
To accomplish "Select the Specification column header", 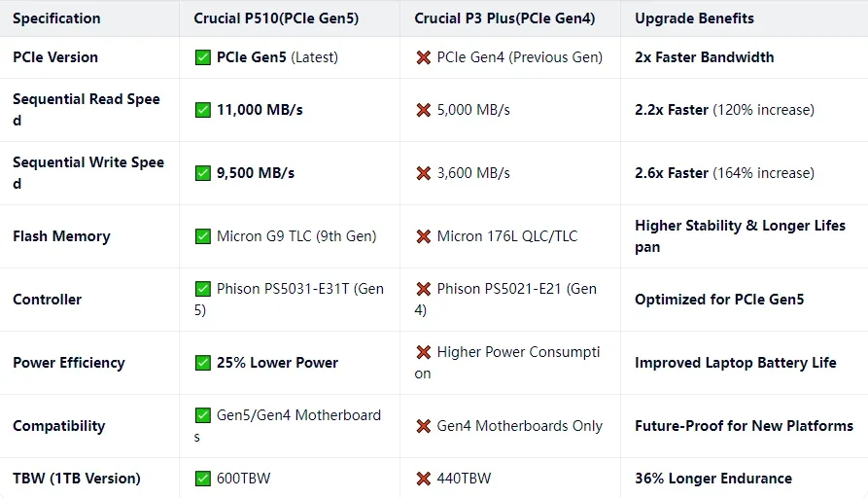I will (x=56, y=18).
